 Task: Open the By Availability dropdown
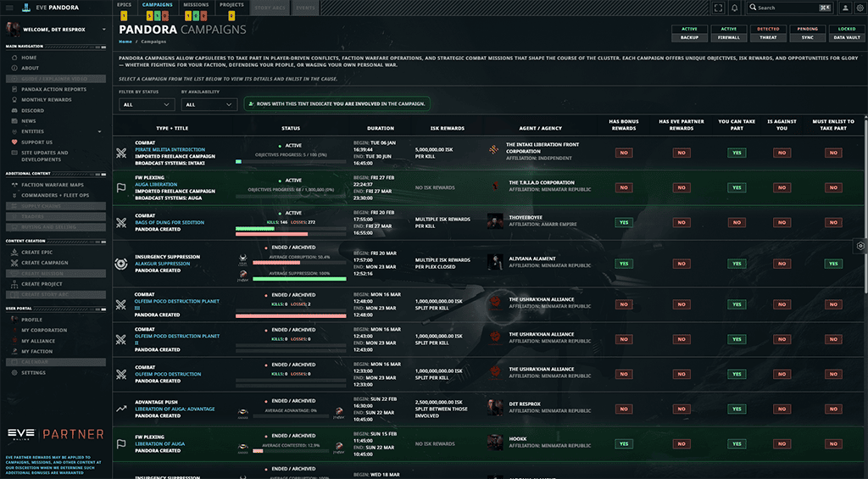point(209,104)
